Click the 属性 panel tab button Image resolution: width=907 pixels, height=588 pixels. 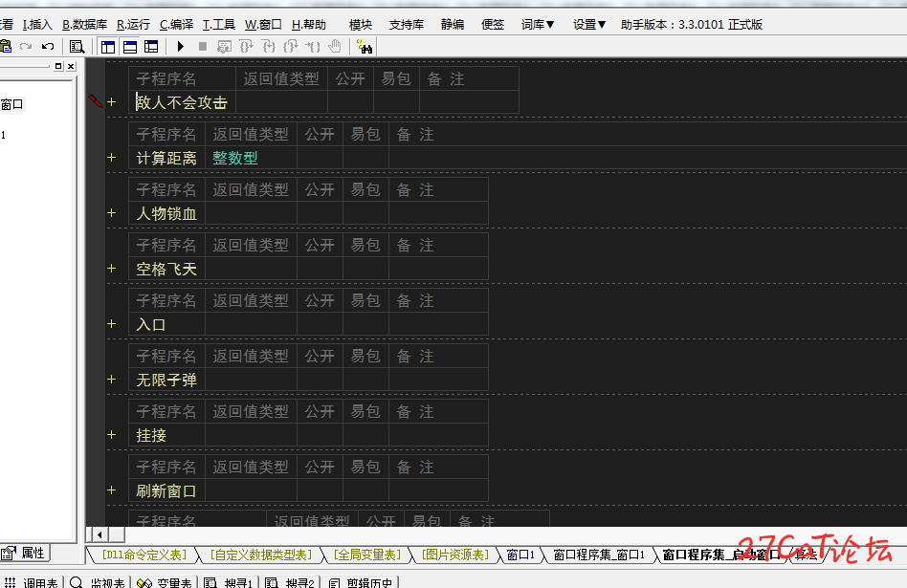click(26, 554)
